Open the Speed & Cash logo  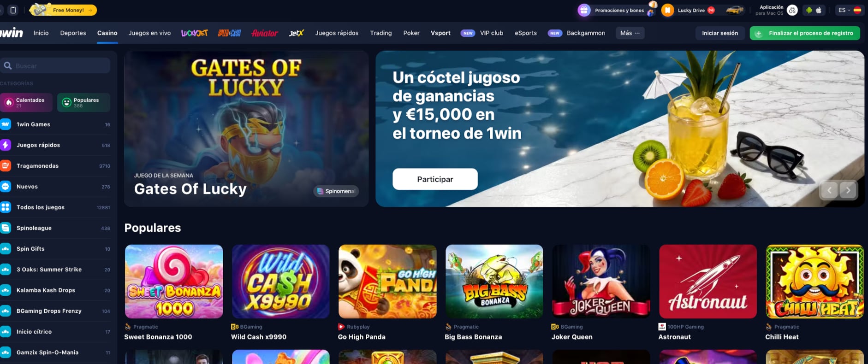(x=229, y=33)
